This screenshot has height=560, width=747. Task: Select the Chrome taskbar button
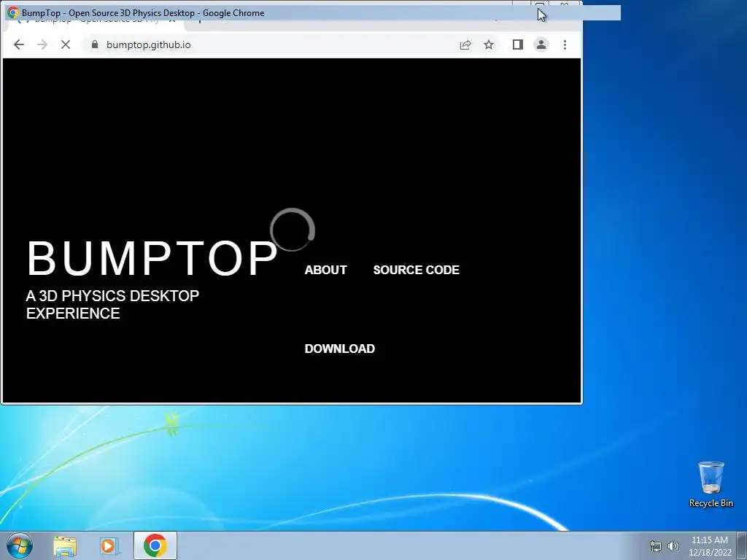(x=155, y=545)
